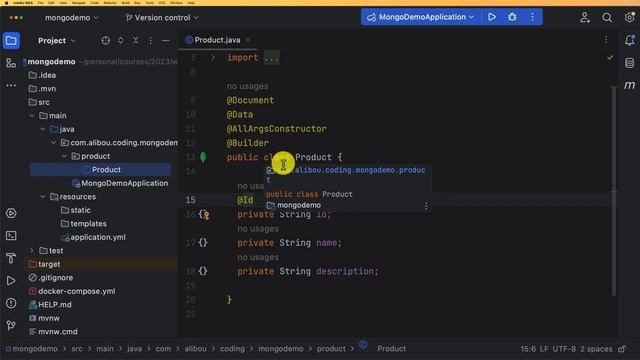Viewport: 640px width, 360px height.
Task: Close the Product.java tab
Action: 248,40
